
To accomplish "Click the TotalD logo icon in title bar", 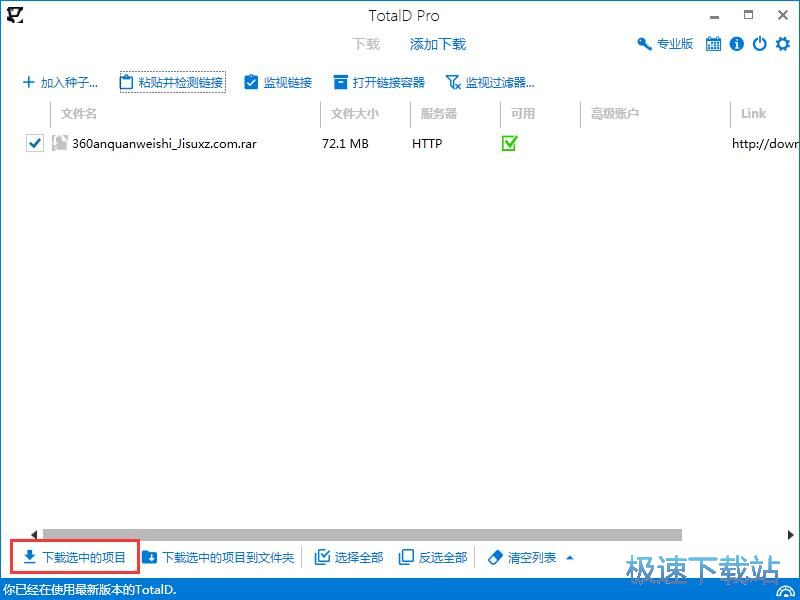I will coord(15,15).
